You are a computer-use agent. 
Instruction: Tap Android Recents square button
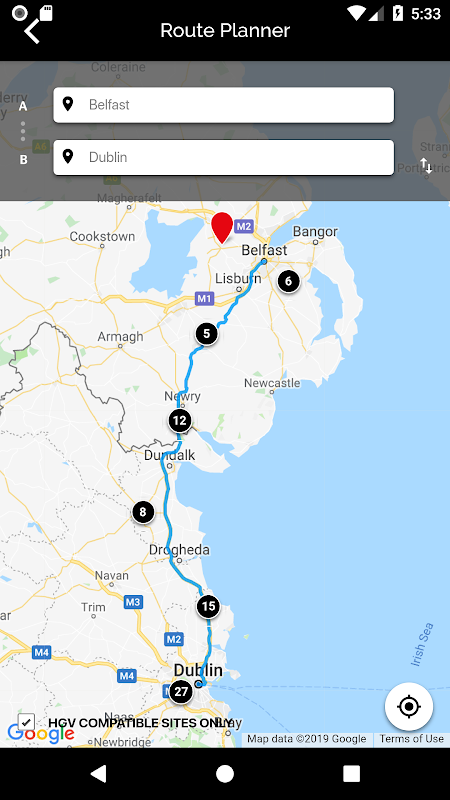point(352,773)
